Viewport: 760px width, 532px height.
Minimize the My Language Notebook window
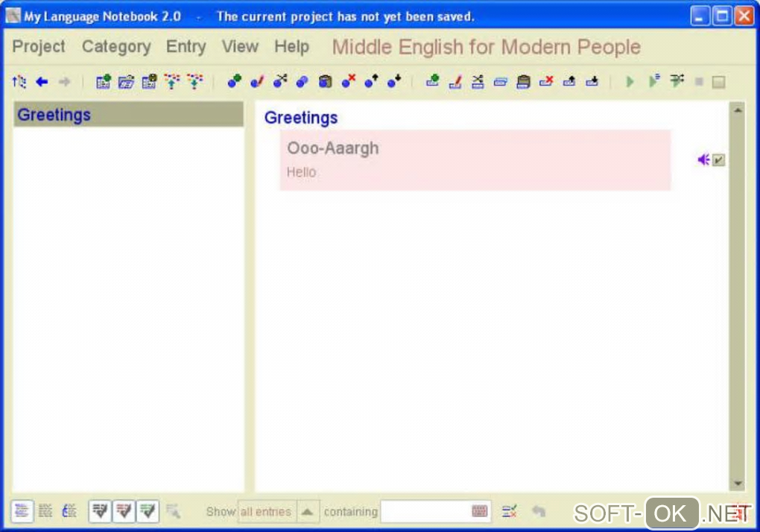(699, 16)
